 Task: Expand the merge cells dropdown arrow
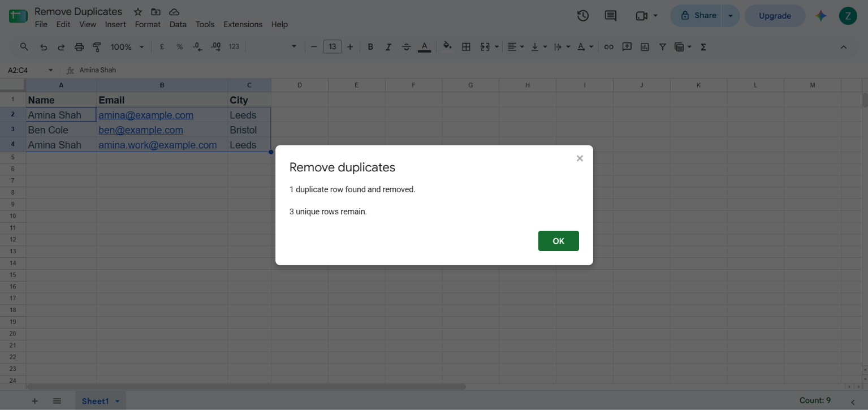[496, 47]
